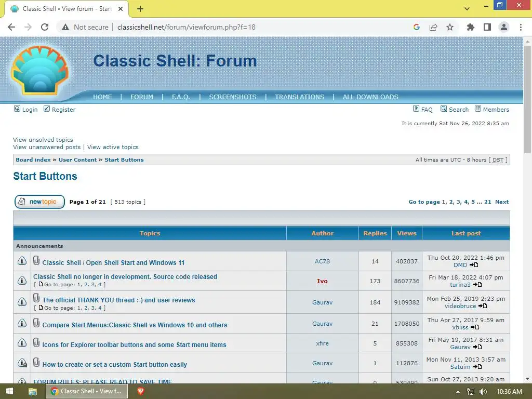Open author AC78's profile
Image resolution: width=532 pixels, height=399 pixels.
coord(322,261)
